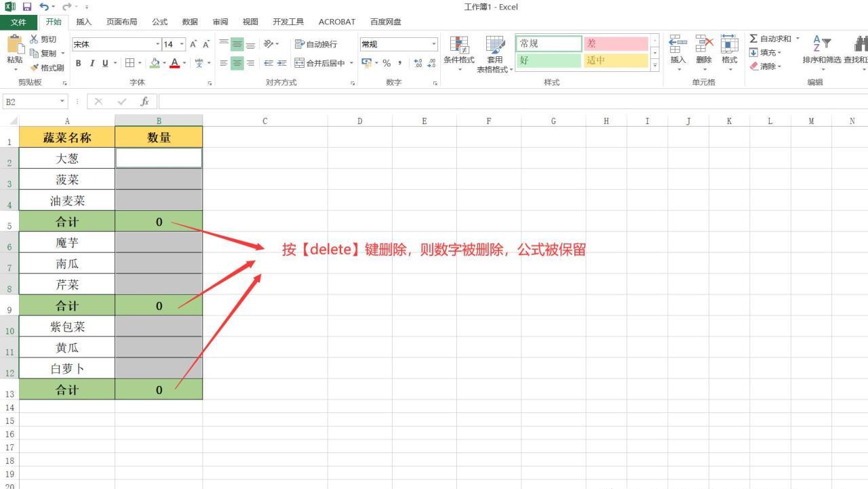
Task: Select the 差 (Bad) cell style
Action: 616,43
